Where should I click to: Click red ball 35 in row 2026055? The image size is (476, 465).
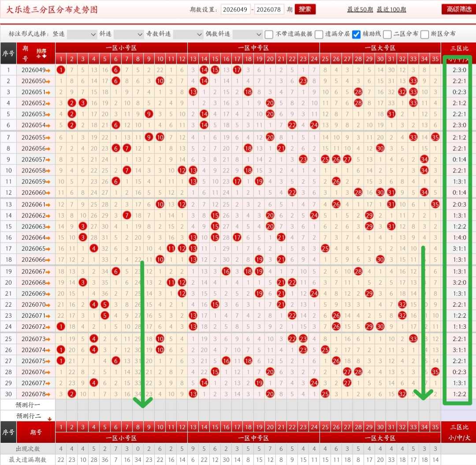pyautogui.click(x=435, y=137)
